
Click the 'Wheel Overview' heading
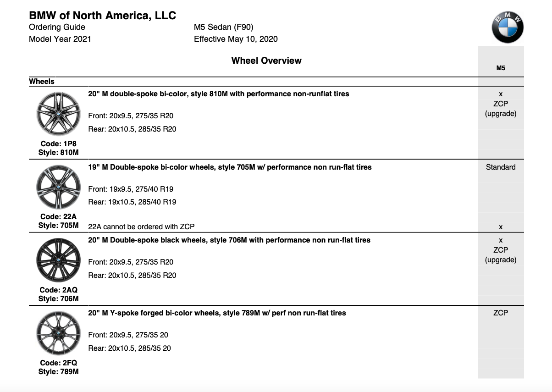266,61
